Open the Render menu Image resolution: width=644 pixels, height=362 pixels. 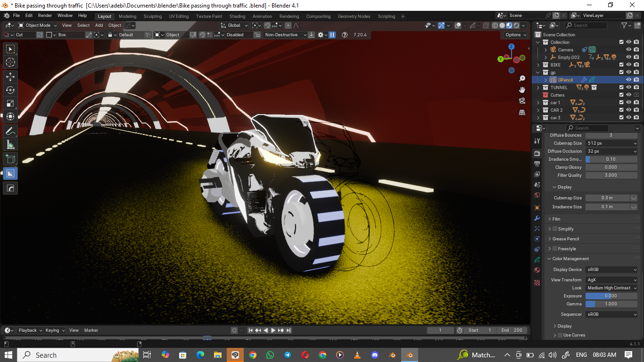click(45, 16)
